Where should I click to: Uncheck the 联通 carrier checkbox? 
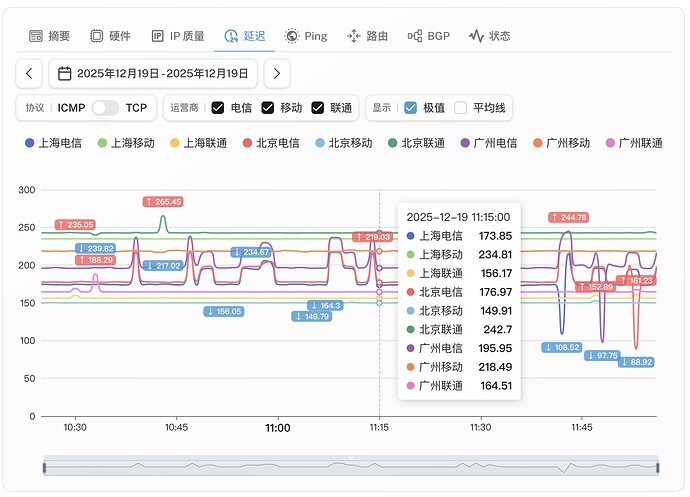click(318, 108)
